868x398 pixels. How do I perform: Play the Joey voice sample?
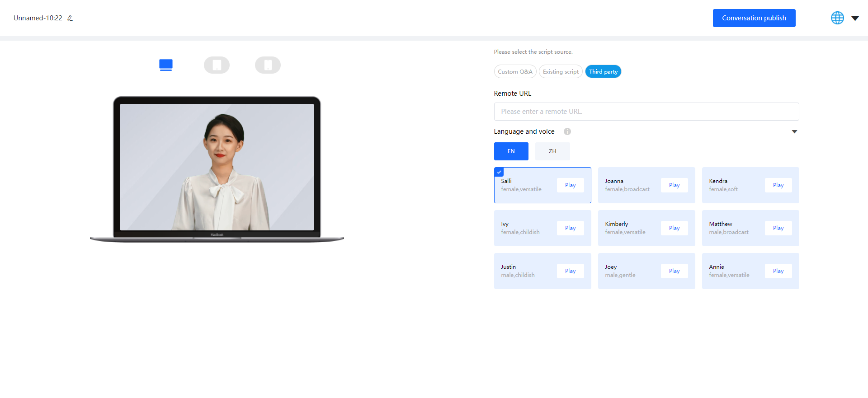pyautogui.click(x=675, y=271)
